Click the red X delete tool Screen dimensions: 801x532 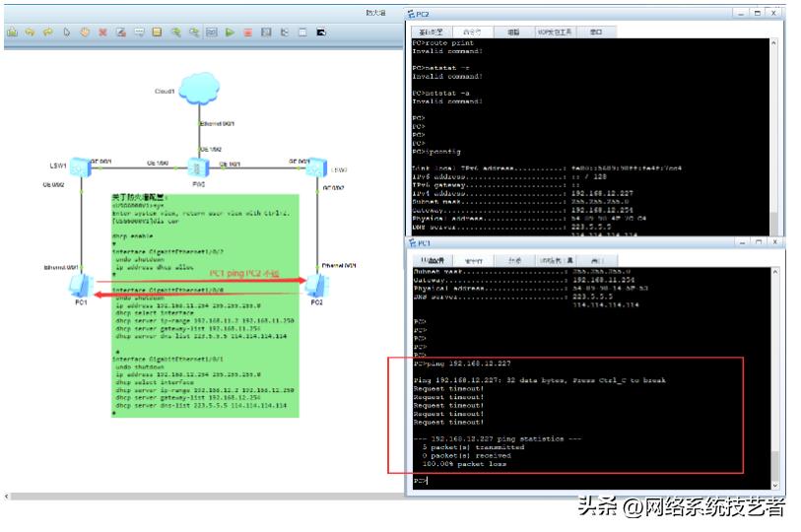click(x=102, y=33)
